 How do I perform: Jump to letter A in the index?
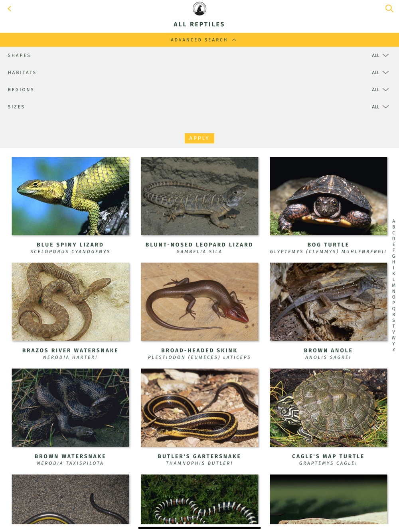393,221
